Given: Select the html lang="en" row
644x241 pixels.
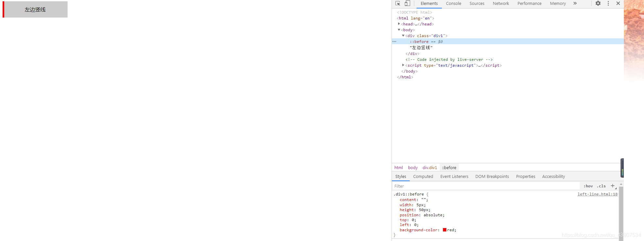Looking at the screenshot, I should tap(508, 18).
